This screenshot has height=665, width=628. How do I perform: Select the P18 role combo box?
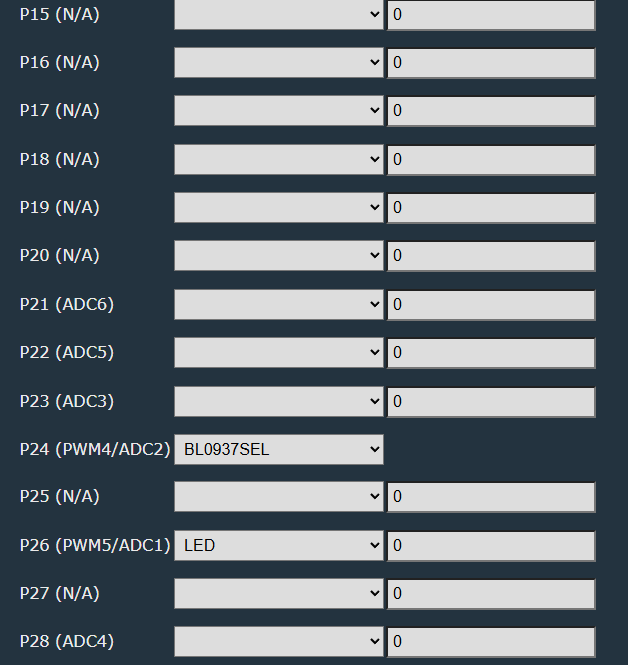click(x=278, y=160)
